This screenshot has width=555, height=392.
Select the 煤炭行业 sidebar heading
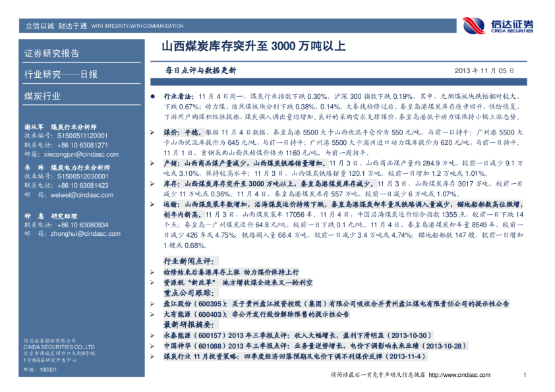pyautogui.click(x=42, y=96)
